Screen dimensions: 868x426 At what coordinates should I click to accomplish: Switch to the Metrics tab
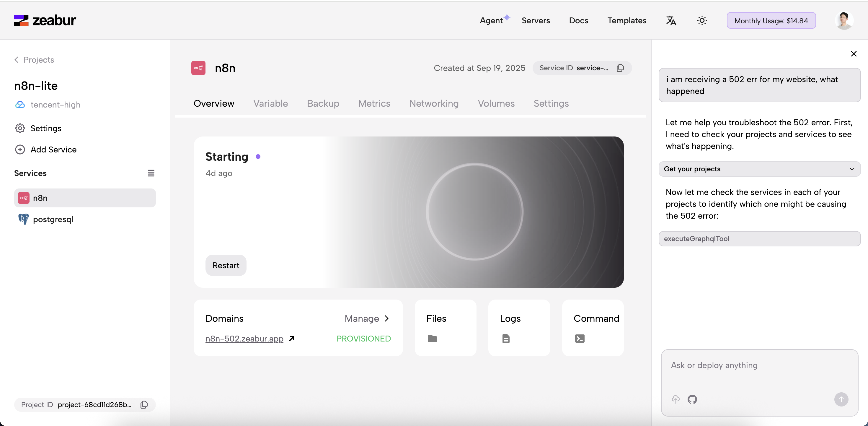tap(374, 104)
